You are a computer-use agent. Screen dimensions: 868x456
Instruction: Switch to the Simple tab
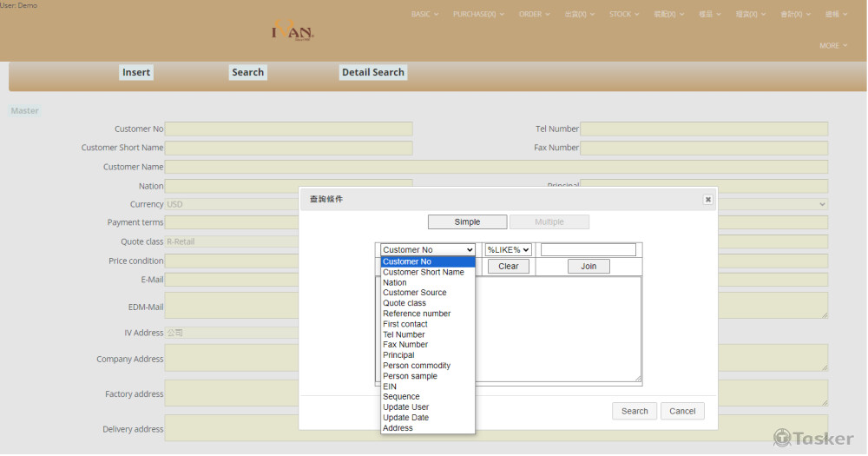(x=467, y=222)
